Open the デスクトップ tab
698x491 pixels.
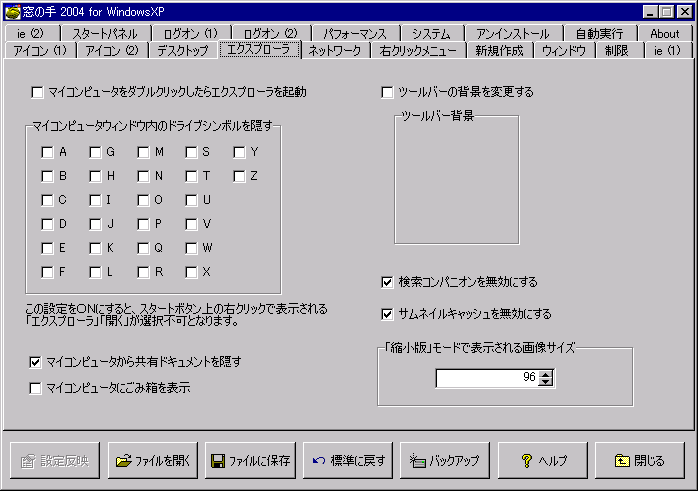coord(183,50)
